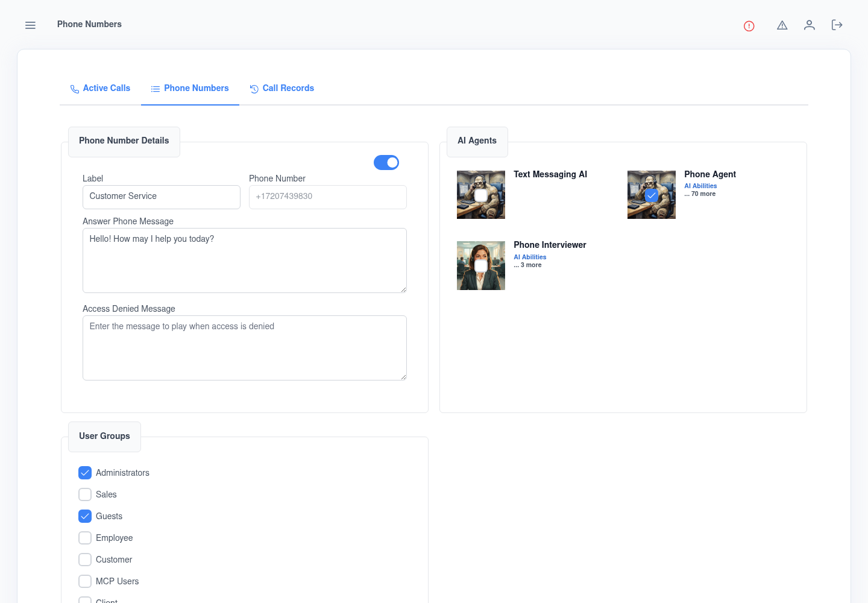
Task: Click the Access Denied Message textarea
Action: (245, 348)
